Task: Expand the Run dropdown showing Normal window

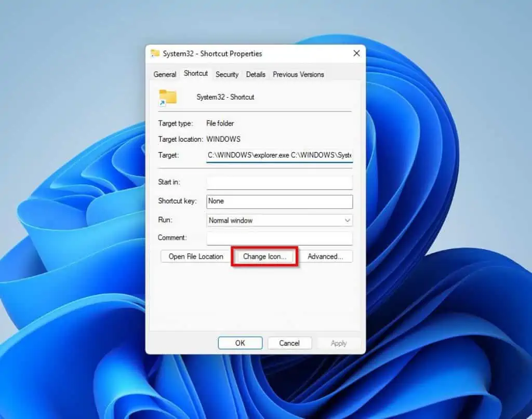Action: (280, 221)
